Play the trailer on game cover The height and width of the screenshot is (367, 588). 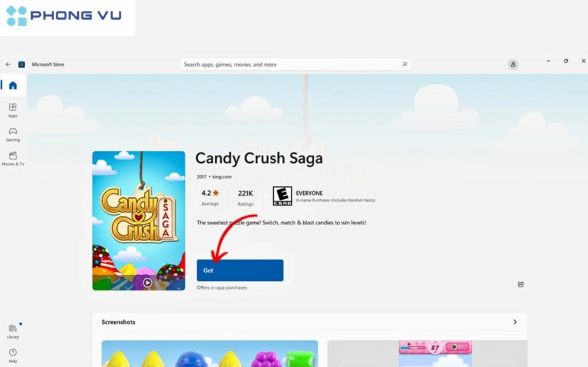click(x=148, y=283)
